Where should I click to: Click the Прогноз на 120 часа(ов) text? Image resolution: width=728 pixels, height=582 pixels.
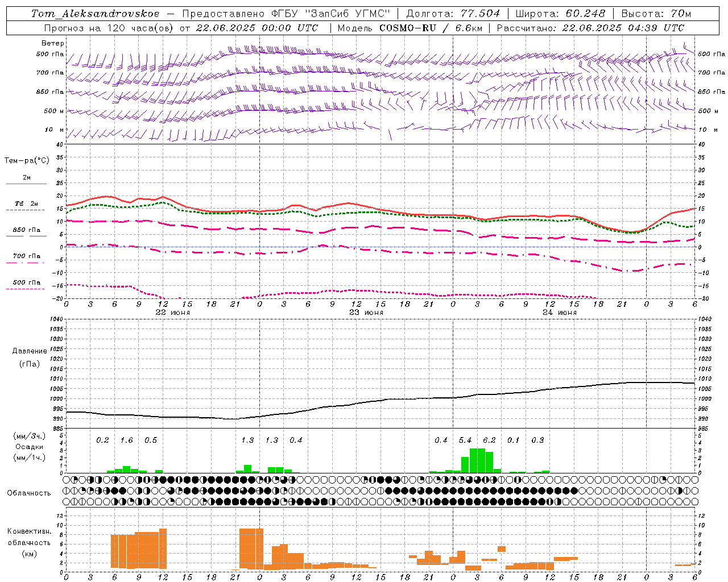point(110,28)
